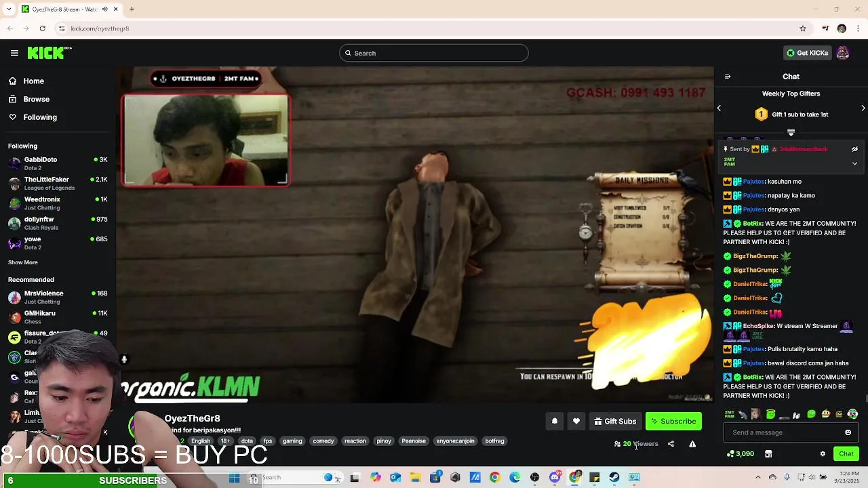Image resolution: width=868 pixels, height=488 pixels.
Task: Show previous Weekly Top Gifters slide
Action: 719,108
